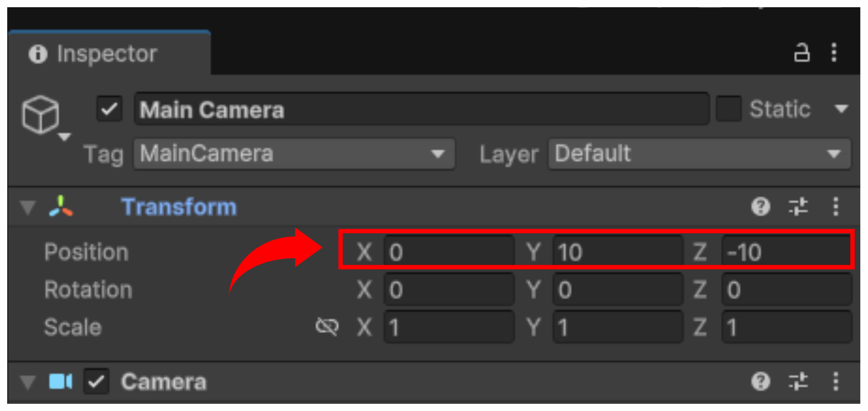Open Camera component three-dot menu

pyautogui.click(x=836, y=381)
